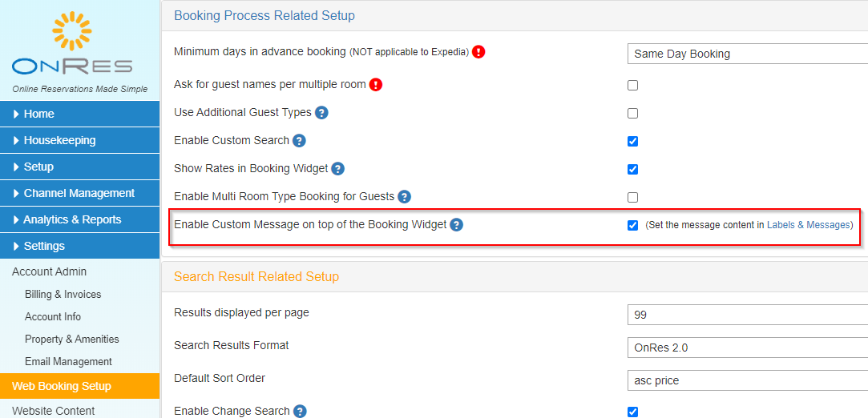868x418 pixels.
Task: Click Results displayed per page field
Action: (747, 316)
